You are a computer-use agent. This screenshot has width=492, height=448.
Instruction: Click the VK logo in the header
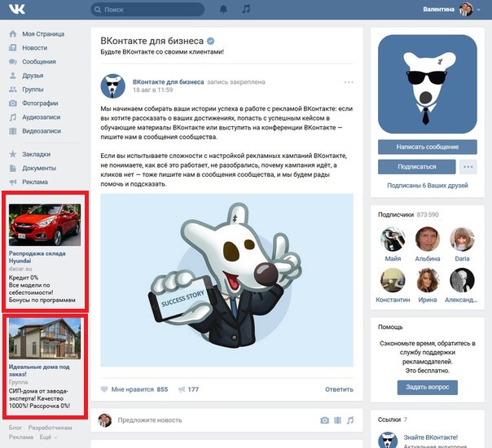coord(17,9)
